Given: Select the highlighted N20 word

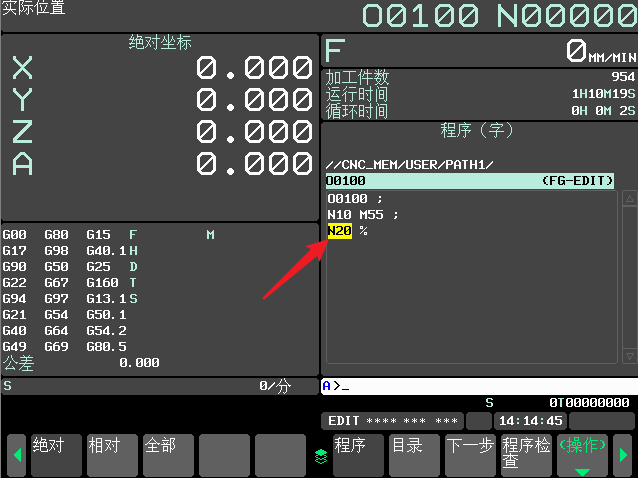Looking at the screenshot, I should (x=339, y=231).
